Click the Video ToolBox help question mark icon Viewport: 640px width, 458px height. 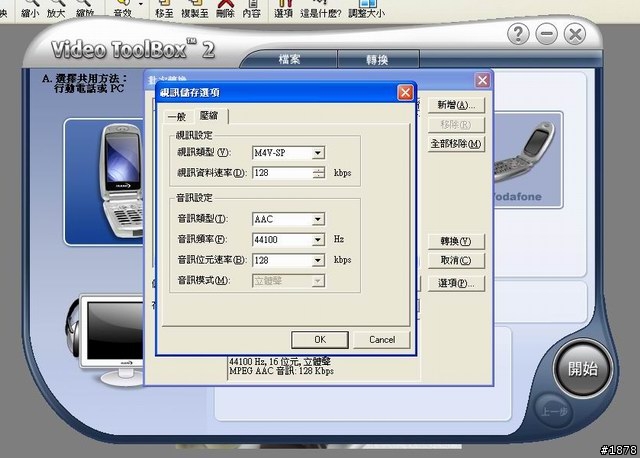click(x=518, y=34)
